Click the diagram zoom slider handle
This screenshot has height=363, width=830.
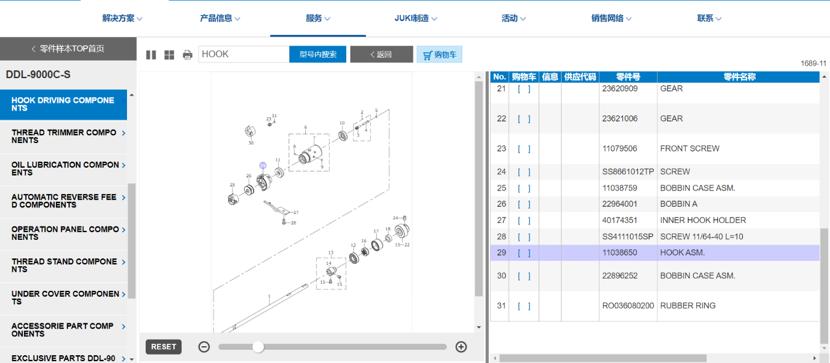coord(258,347)
